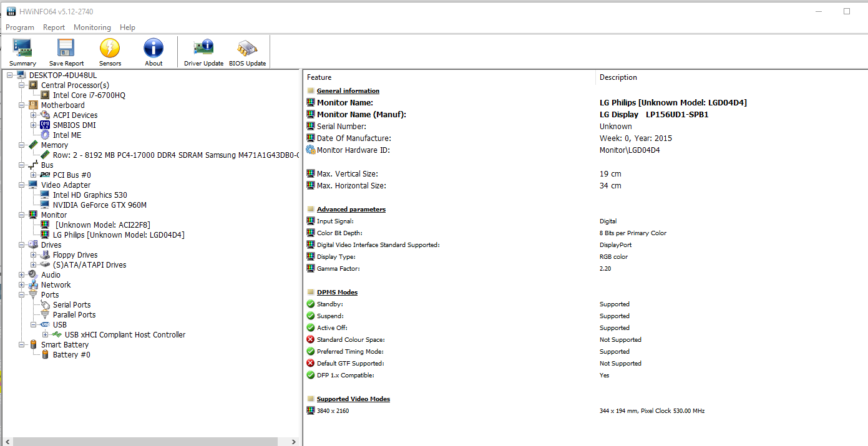Expand the (S)ATA/ATAPI Drives branch

click(34, 264)
